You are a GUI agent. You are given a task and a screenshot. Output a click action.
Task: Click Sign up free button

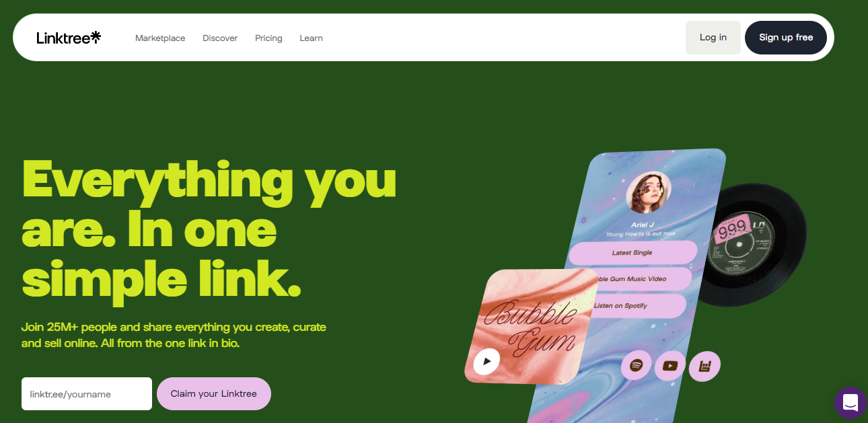click(786, 38)
